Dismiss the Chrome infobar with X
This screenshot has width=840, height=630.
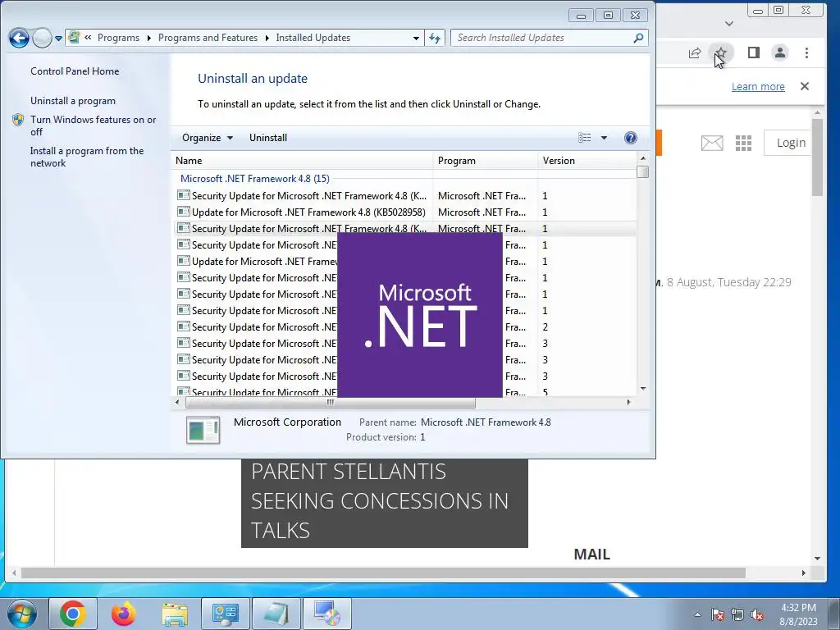(x=804, y=86)
